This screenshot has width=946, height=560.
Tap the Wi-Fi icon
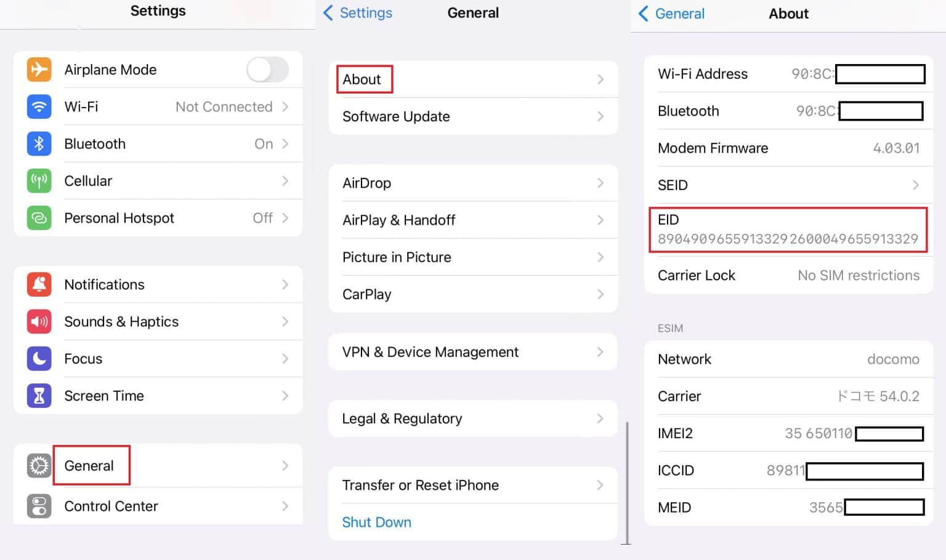coord(39,106)
